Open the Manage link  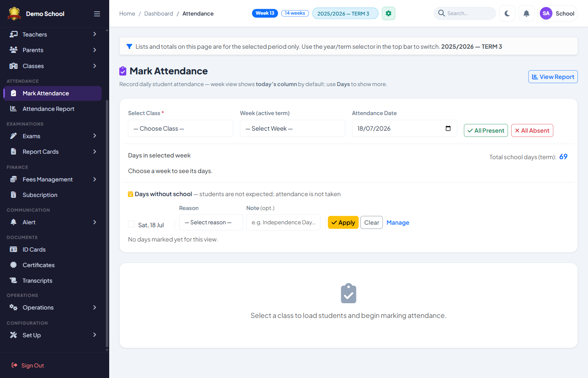pyautogui.click(x=398, y=223)
